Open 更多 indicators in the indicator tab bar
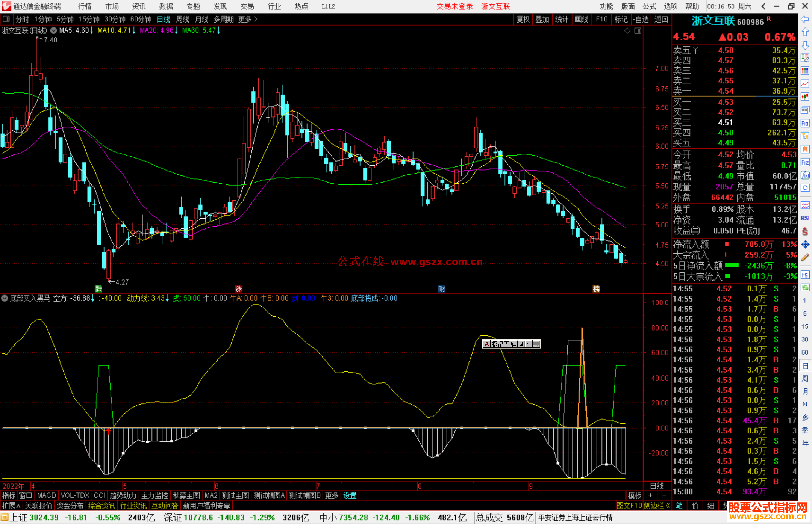812x524 pixels. (332, 495)
